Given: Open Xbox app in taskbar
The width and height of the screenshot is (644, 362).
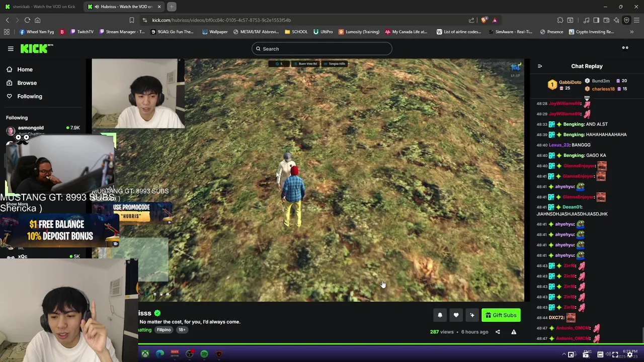Looking at the screenshot, I should tap(145, 354).
